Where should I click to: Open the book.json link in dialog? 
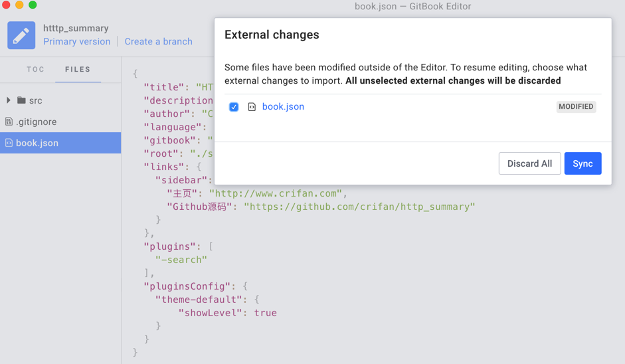[x=283, y=107]
